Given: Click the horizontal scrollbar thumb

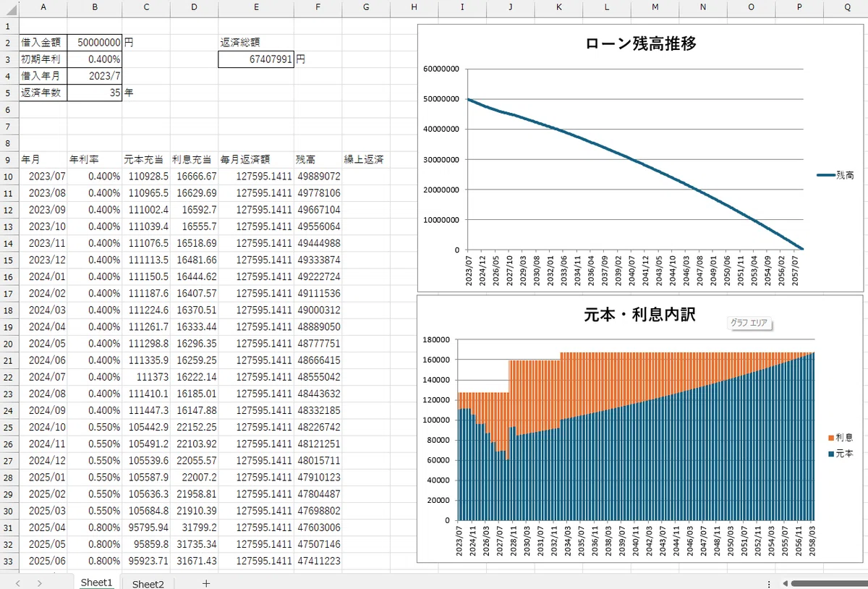Looking at the screenshot, I should (x=829, y=583).
